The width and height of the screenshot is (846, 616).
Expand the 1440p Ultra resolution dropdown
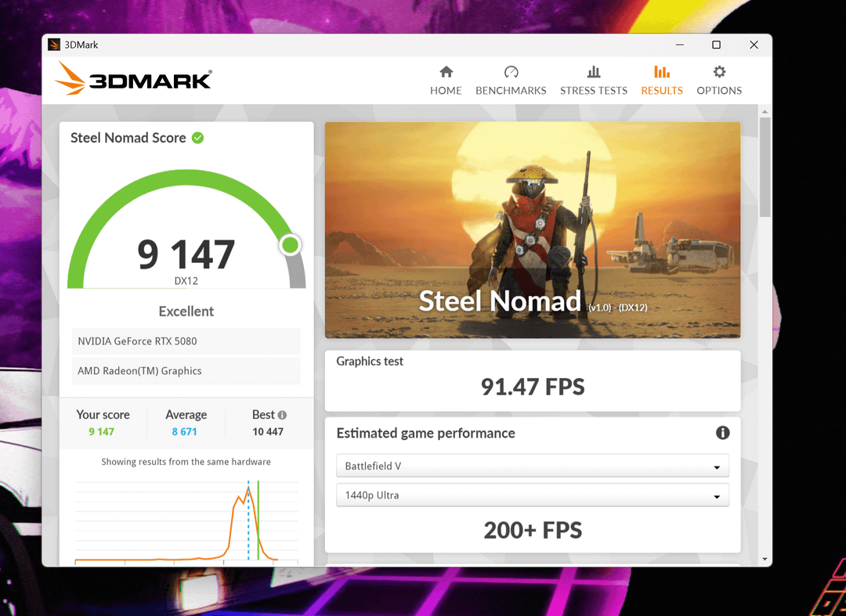[x=533, y=495]
